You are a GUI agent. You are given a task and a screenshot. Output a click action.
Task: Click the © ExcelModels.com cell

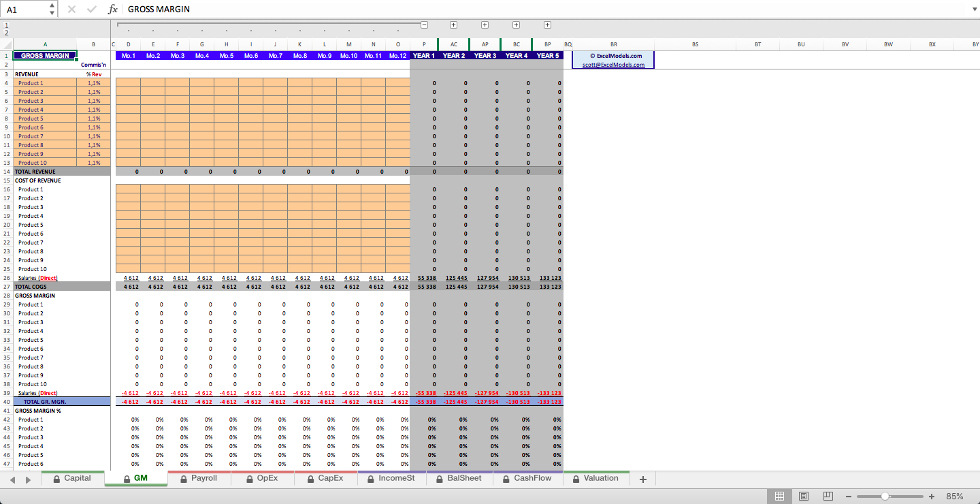(x=614, y=56)
